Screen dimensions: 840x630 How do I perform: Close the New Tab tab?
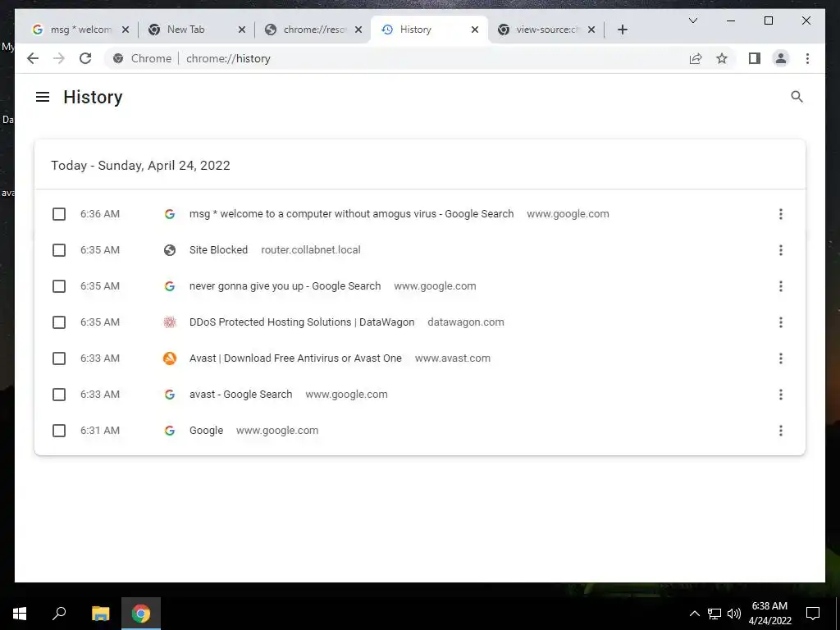point(242,30)
